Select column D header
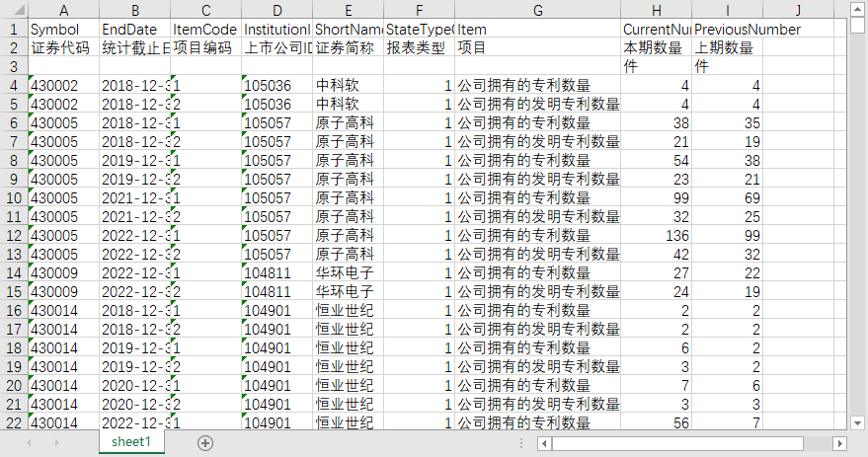868x457 pixels. click(x=277, y=10)
